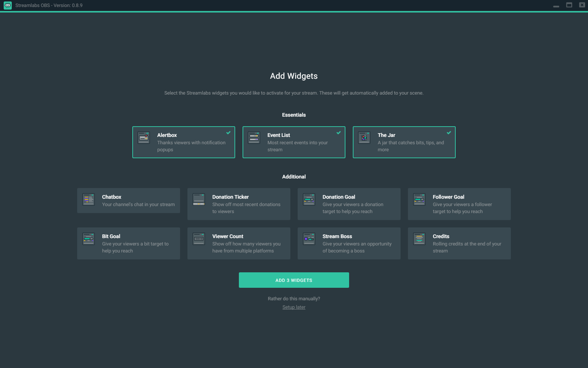Viewport: 588px width, 368px height.
Task: Click the Chatbox widget icon
Action: click(89, 199)
